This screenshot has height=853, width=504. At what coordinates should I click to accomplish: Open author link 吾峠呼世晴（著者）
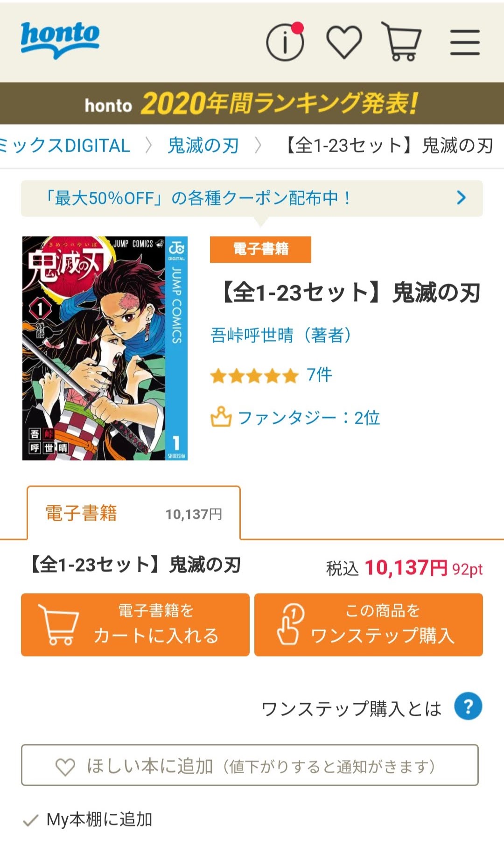point(281,335)
